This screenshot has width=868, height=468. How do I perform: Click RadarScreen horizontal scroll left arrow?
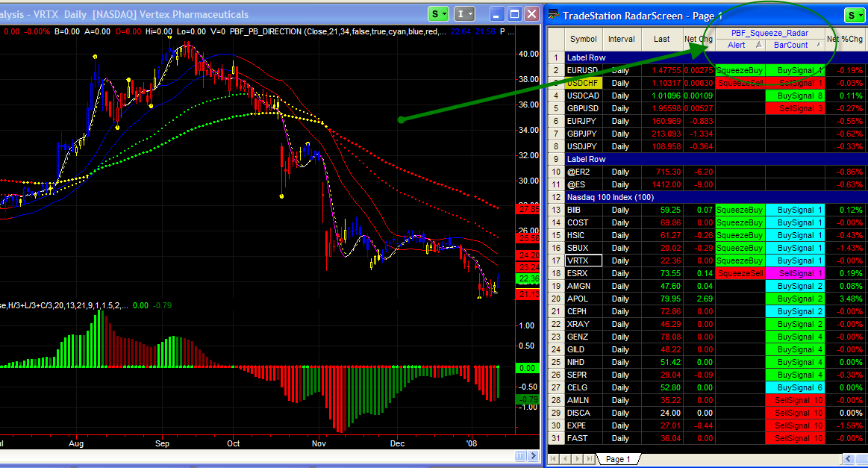coord(849,458)
